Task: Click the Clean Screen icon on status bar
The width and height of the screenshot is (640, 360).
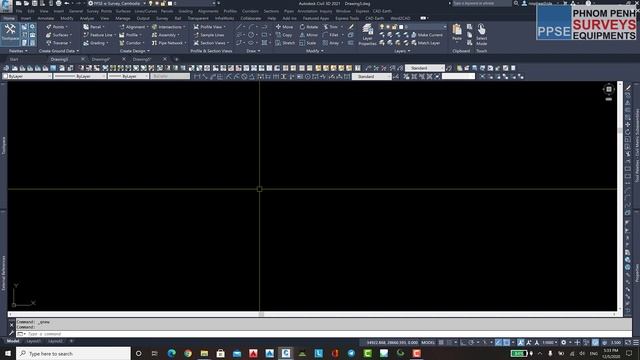Action: (x=628, y=342)
